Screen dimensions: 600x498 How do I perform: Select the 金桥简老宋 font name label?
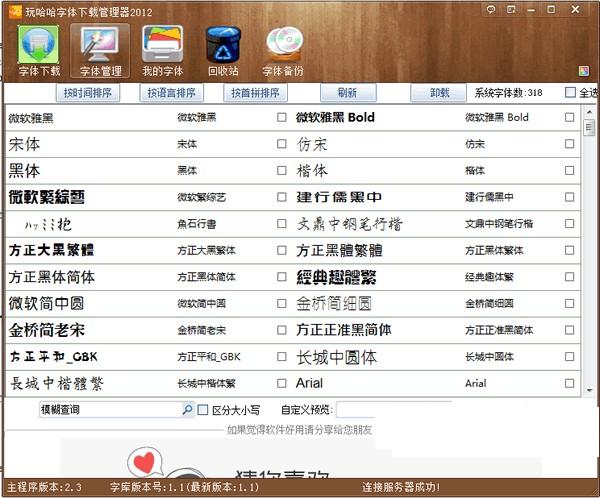click(202, 330)
